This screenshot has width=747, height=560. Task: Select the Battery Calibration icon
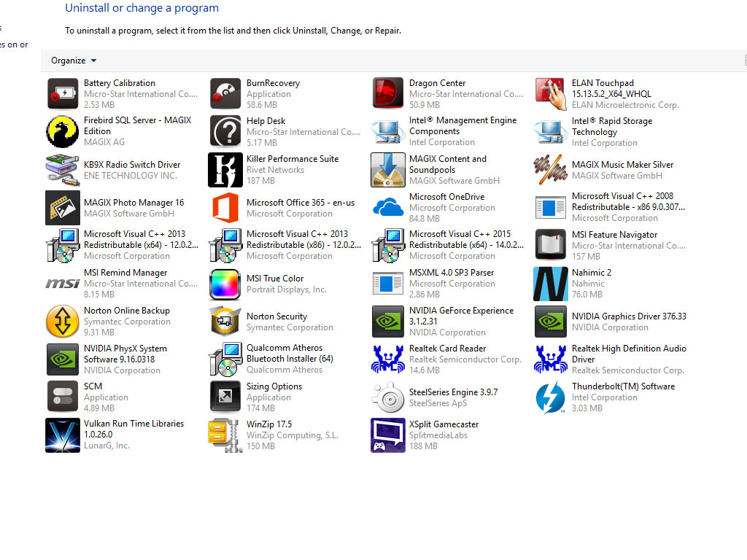(x=63, y=93)
